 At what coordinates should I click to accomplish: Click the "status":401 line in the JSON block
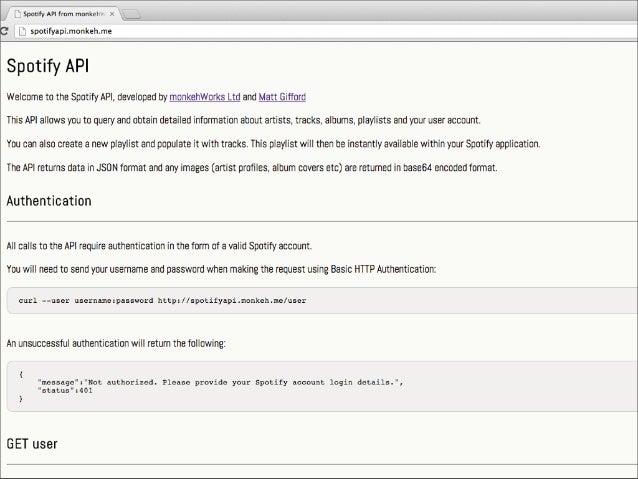[65, 391]
